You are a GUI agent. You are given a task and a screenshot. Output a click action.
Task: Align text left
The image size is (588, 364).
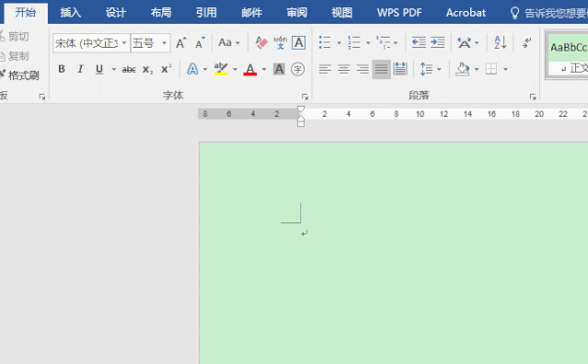point(325,69)
